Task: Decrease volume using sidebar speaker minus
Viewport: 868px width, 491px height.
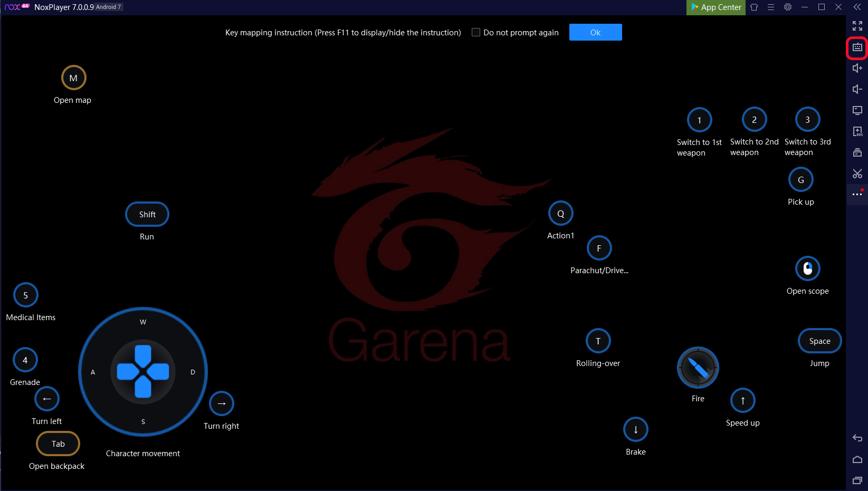Action: click(x=857, y=89)
